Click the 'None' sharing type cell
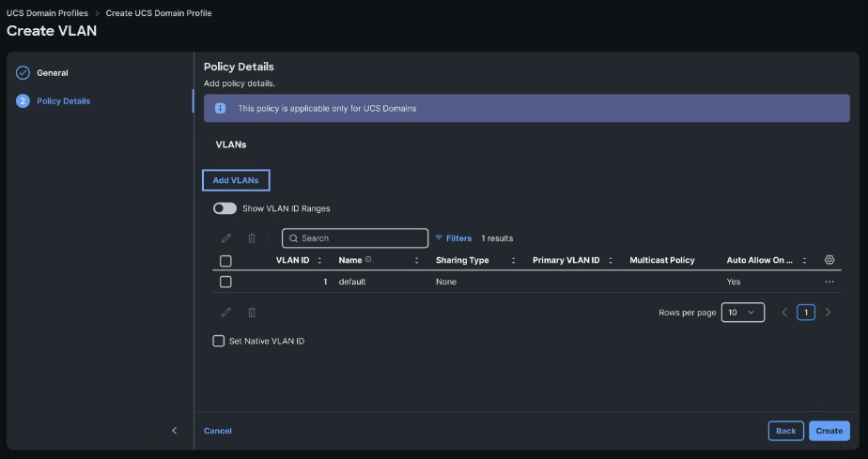The image size is (868, 459). click(x=446, y=282)
